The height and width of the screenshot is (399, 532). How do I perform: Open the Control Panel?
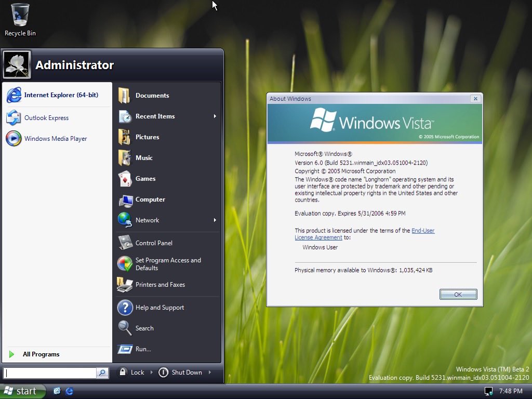(x=154, y=243)
